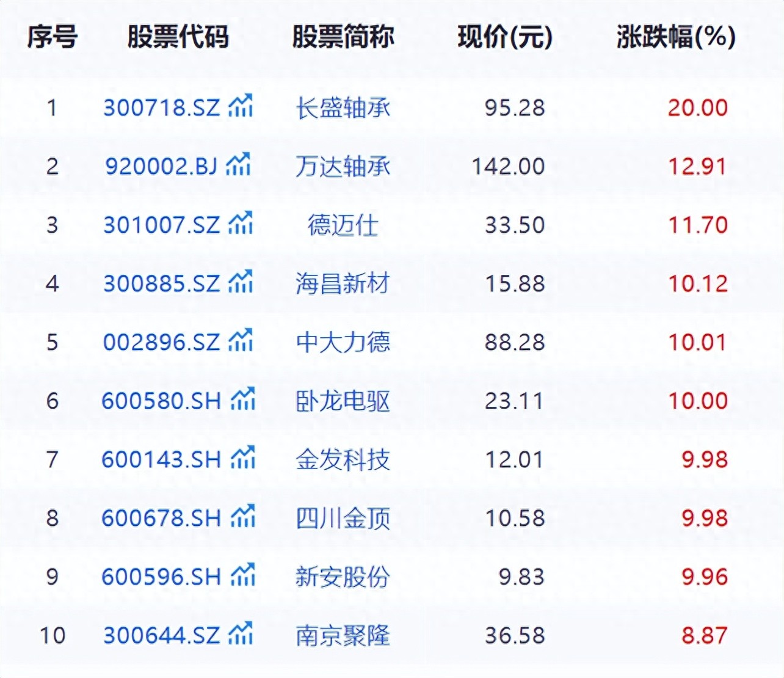Click the 涨跌幅(%) column header
This screenshot has width=784, height=678.
click(676, 38)
